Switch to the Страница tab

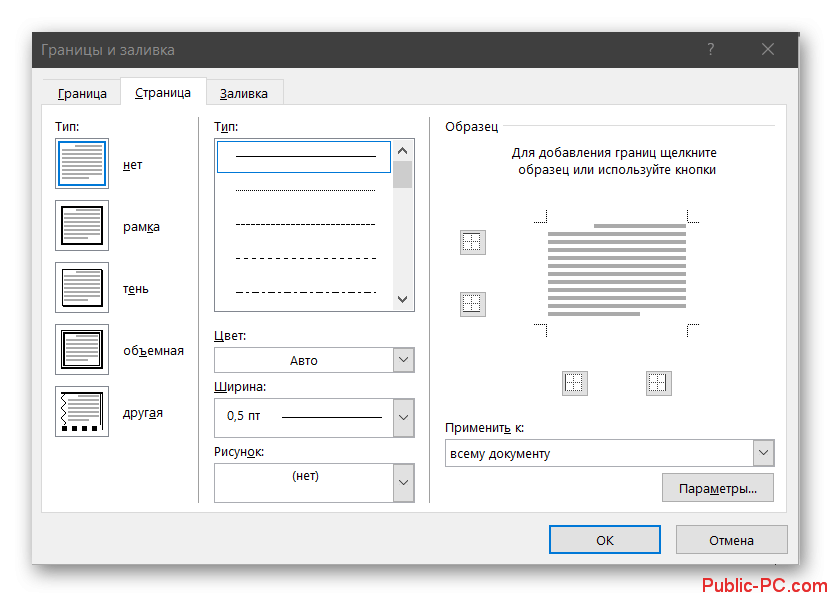(x=163, y=92)
